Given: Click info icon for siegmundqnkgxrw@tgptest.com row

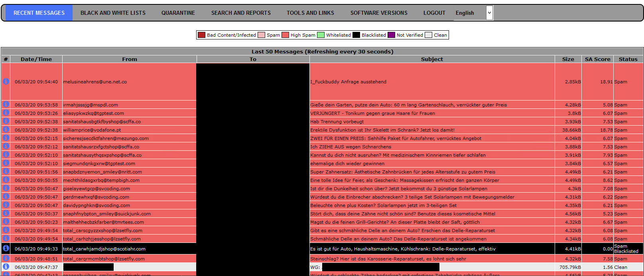Looking at the screenshot, I should click(x=6, y=163).
